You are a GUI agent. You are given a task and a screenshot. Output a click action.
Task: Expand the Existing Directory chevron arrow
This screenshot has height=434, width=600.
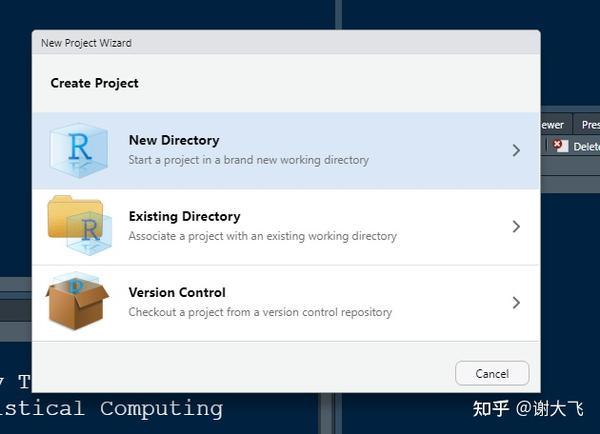pos(516,226)
